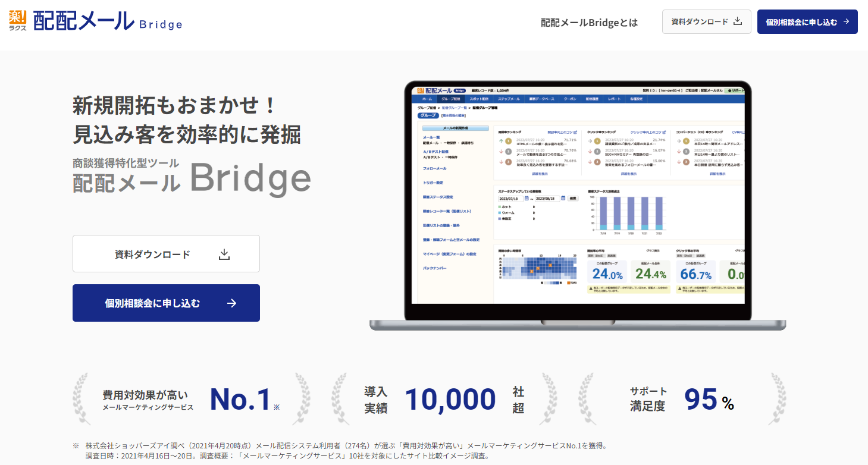Viewport: 868px width, 465px height.
Task: Click the 95% support satisfaction figure
Action: click(x=709, y=400)
